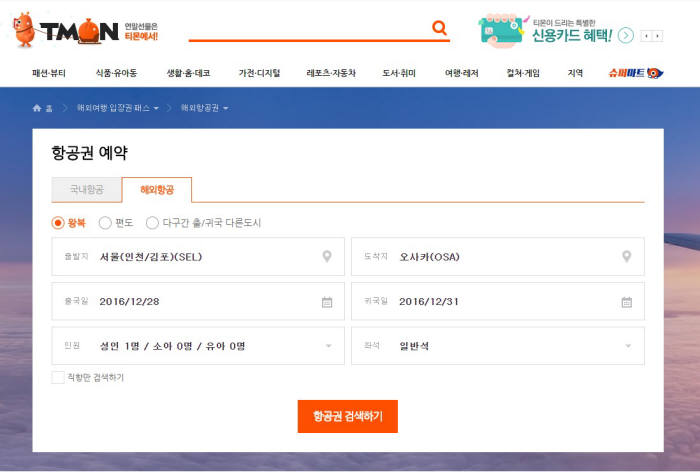Image resolution: width=700 pixels, height=472 pixels.
Task: Click the location pin in 도착지 field
Action: (x=627, y=256)
